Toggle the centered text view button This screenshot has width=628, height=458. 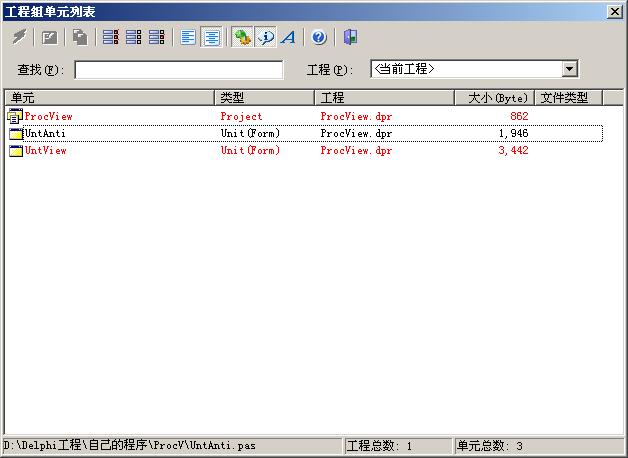pos(211,37)
